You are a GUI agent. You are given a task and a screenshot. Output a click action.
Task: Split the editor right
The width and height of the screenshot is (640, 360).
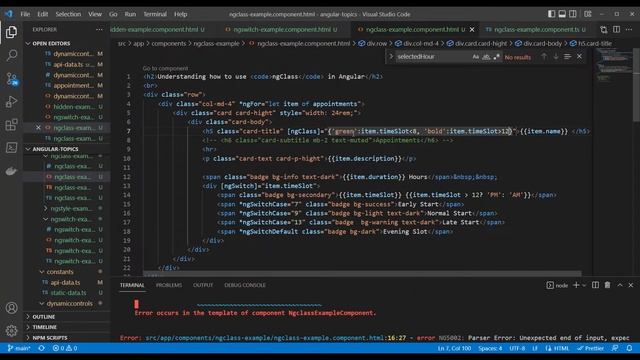[x=616, y=29]
